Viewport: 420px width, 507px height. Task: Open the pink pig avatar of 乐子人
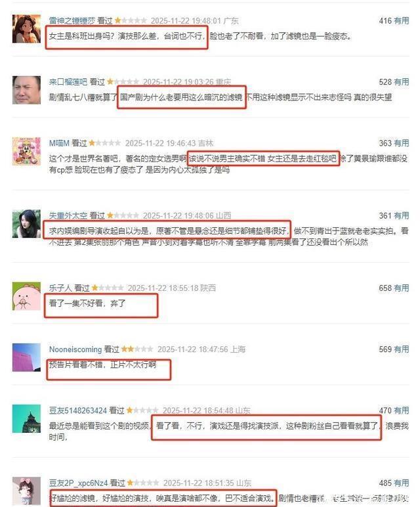26,296
